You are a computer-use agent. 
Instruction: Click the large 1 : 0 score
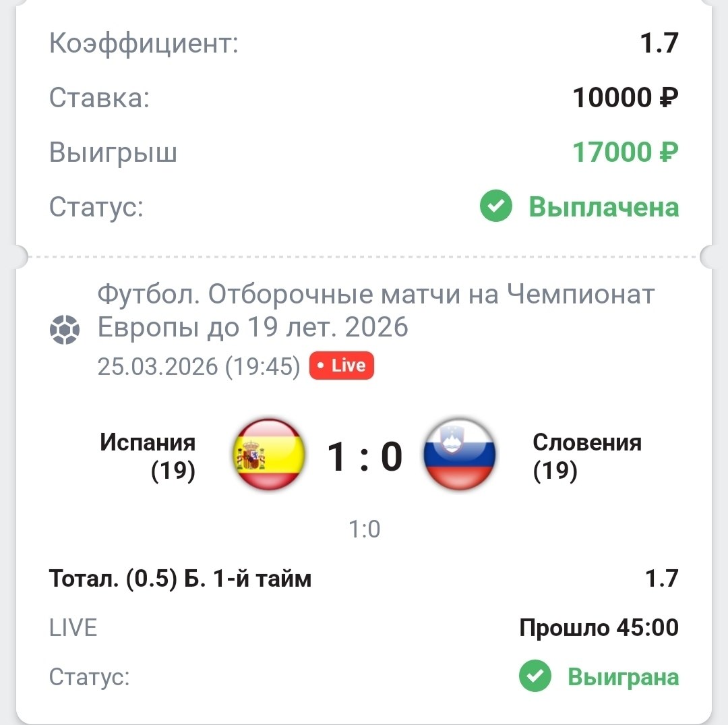point(365,456)
